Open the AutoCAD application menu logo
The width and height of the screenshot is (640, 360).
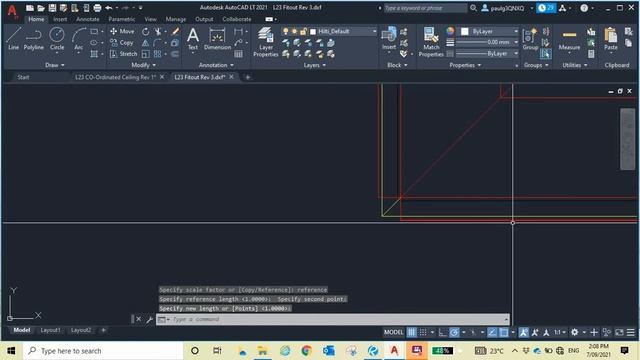pyautogui.click(x=12, y=11)
